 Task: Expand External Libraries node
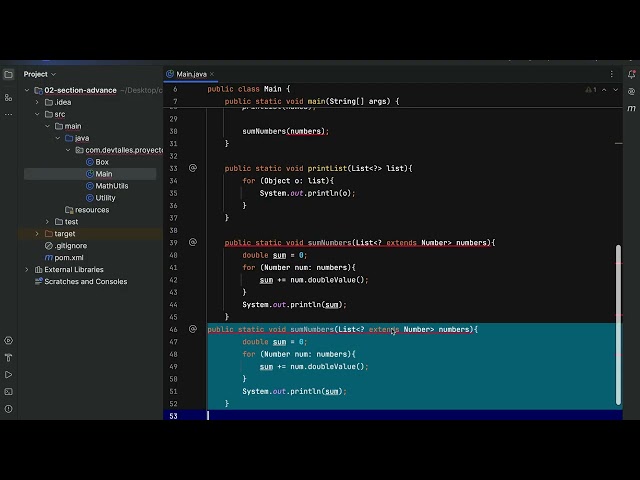click(x=27, y=269)
